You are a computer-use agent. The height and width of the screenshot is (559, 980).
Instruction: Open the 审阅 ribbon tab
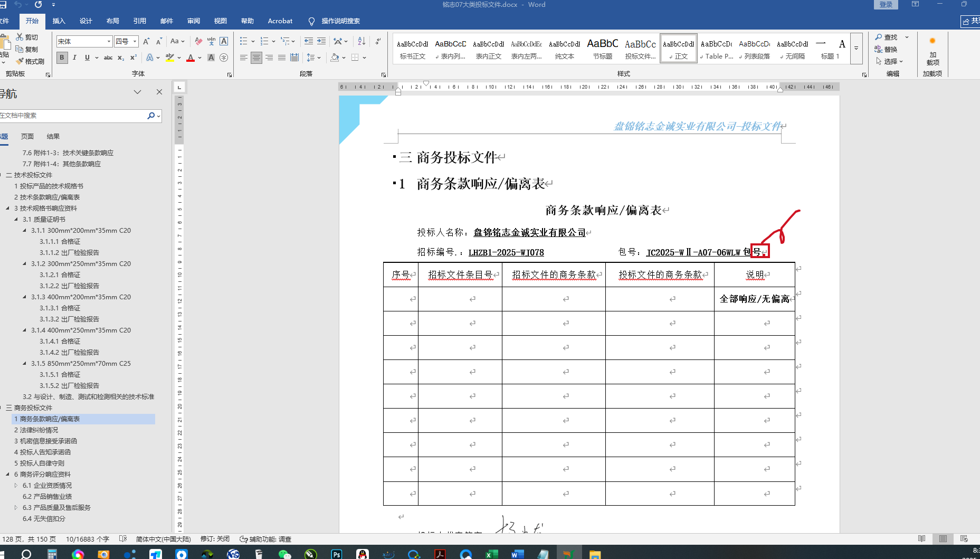coord(194,21)
